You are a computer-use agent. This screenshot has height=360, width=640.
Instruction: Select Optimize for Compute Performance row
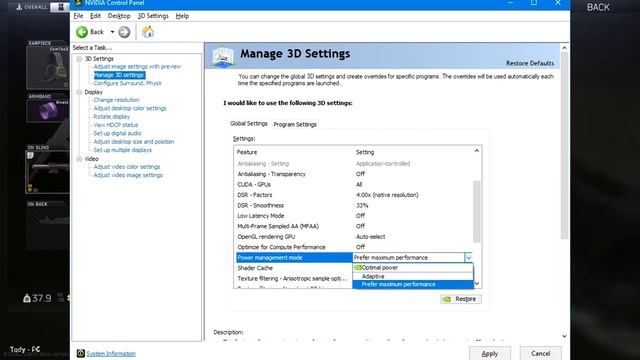[x=354, y=247]
